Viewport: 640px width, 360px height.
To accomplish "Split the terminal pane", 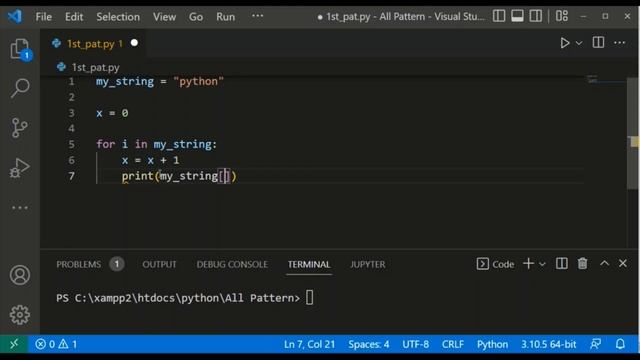I will tap(562, 264).
